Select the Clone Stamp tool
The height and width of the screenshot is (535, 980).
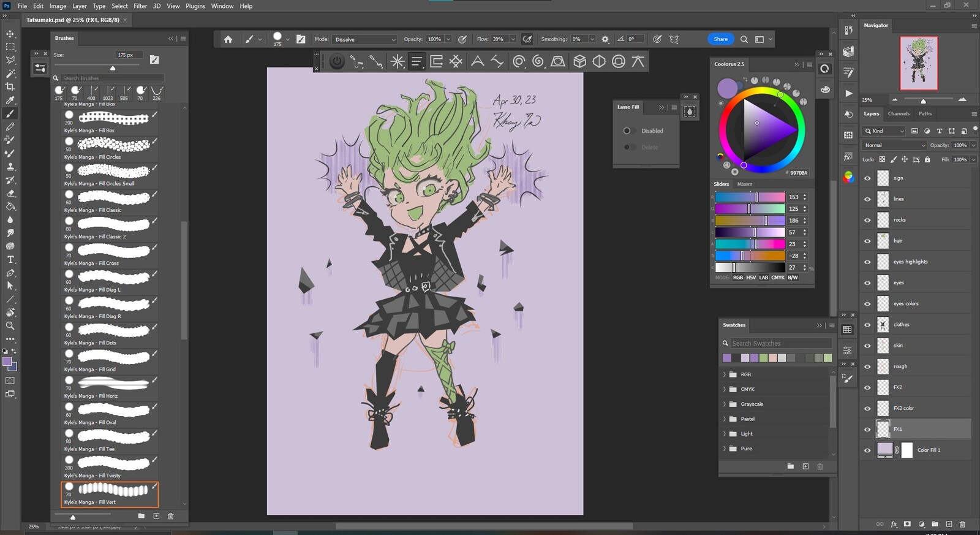click(x=10, y=166)
